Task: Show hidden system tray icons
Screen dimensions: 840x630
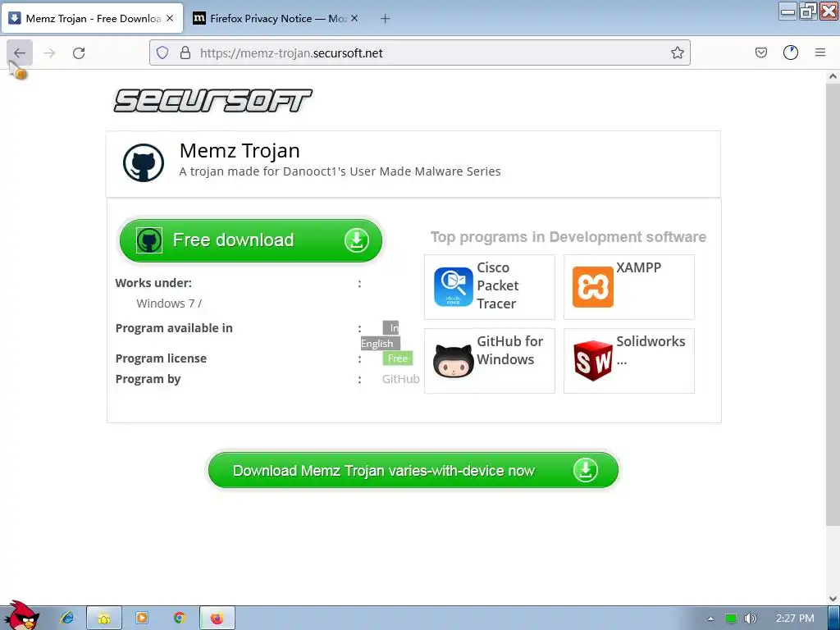Action: (x=710, y=619)
